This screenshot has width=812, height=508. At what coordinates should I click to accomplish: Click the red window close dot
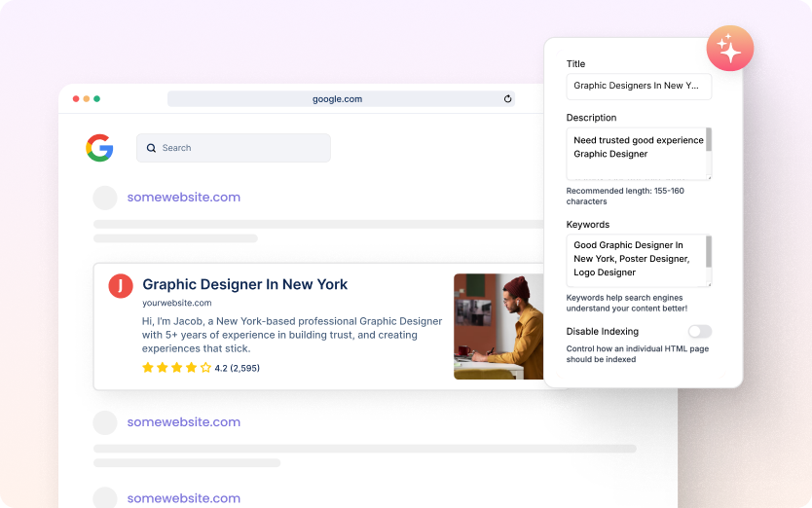76,98
